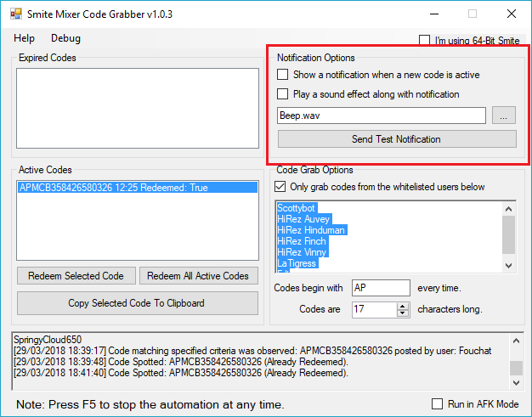Enable the I'm using 64-Bit Smite checkbox

[424, 41]
